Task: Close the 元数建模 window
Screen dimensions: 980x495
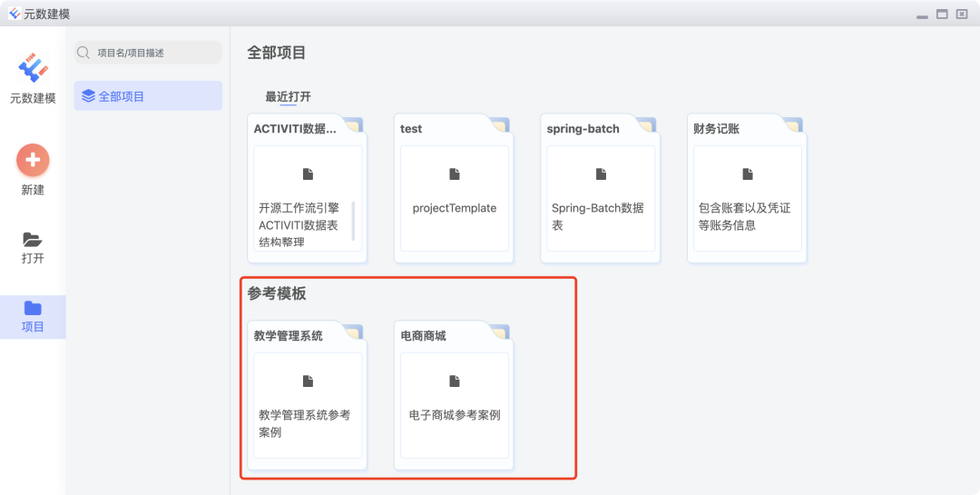Action: pos(962,14)
